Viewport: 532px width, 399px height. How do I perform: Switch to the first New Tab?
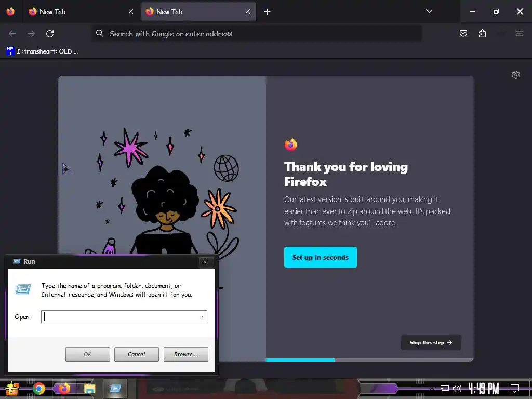pos(81,11)
